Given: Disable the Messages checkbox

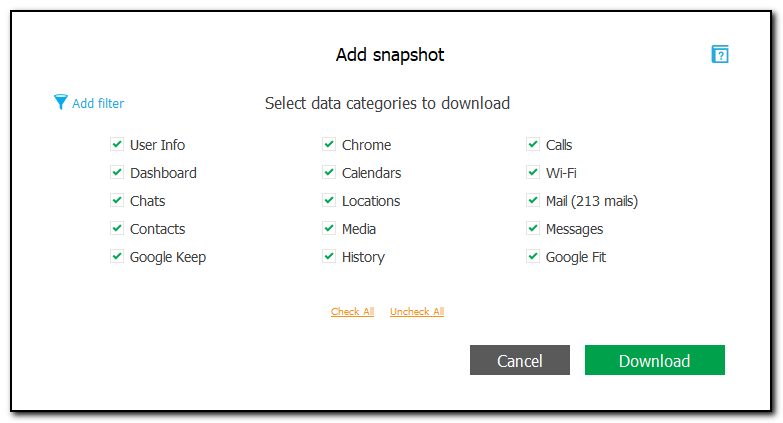Looking at the screenshot, I should (x=533, y=229).
